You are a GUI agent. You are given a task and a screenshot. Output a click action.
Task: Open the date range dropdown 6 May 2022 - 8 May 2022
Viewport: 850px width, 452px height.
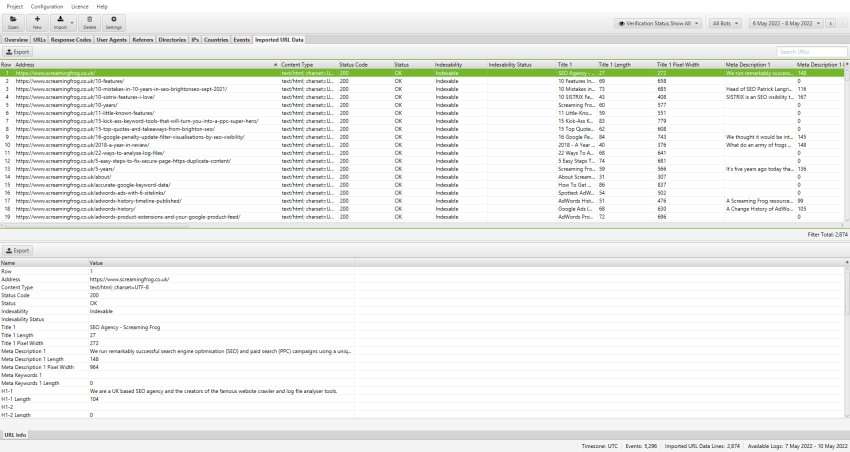pos(786,23)
